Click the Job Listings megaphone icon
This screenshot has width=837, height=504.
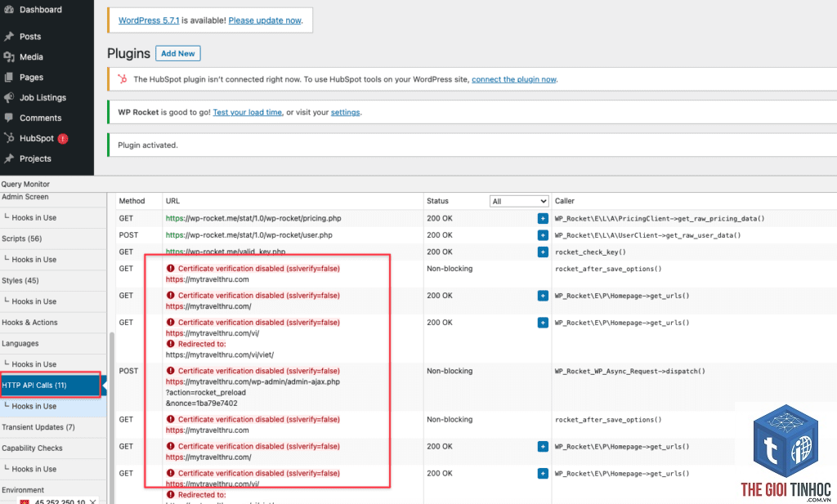click(x=9, y=97)
